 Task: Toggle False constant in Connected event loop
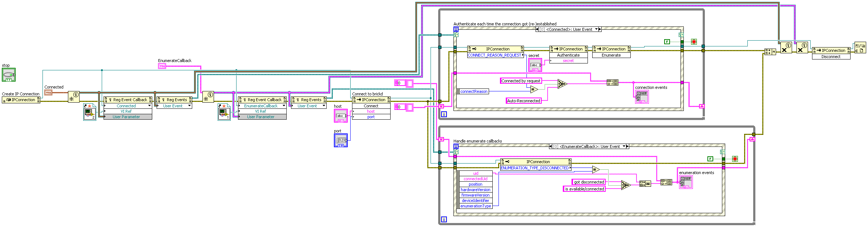[x=667, y=42]
